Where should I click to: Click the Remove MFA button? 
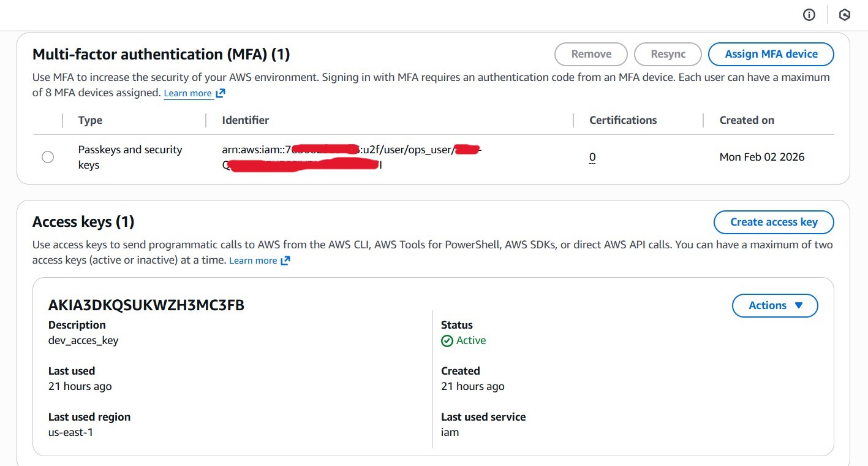click(x=591, y=54)
